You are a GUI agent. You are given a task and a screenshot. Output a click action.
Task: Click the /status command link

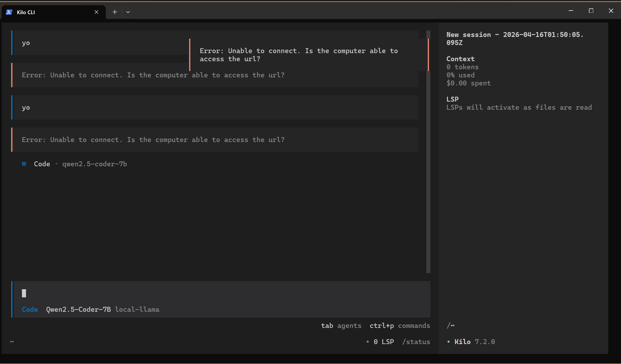click(416, 342)
